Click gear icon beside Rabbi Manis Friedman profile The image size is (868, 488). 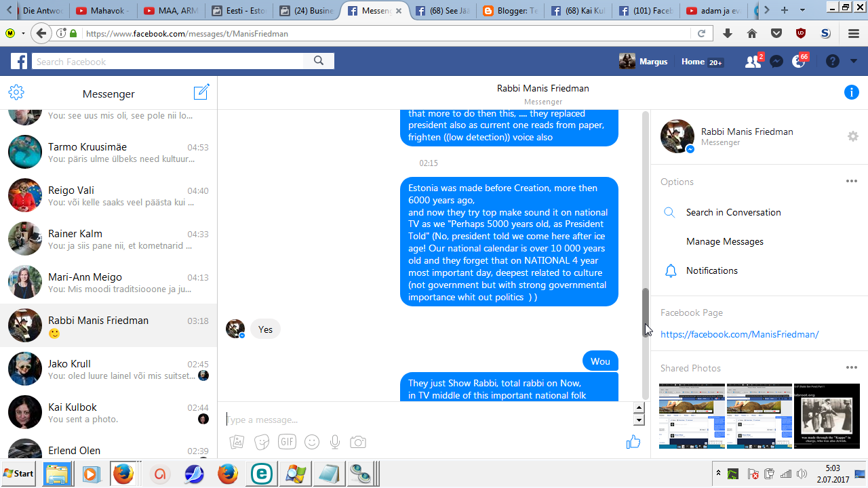pos(853,136)
